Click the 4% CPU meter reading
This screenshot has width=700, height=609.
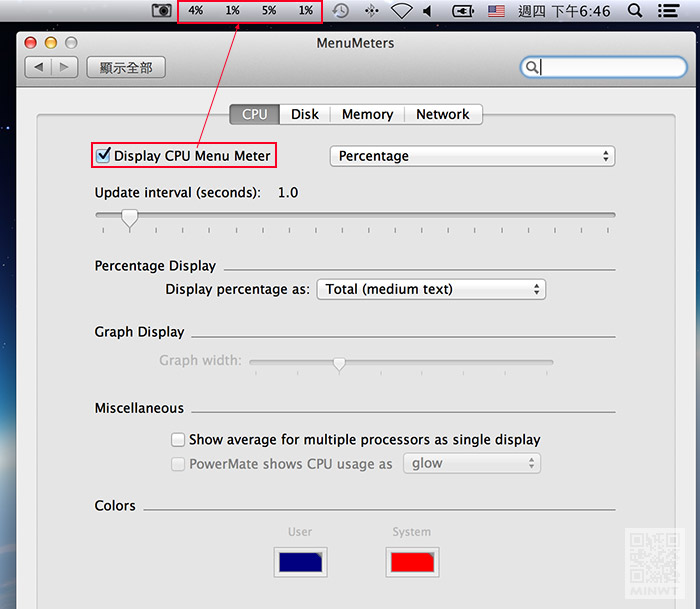point(196,10)
